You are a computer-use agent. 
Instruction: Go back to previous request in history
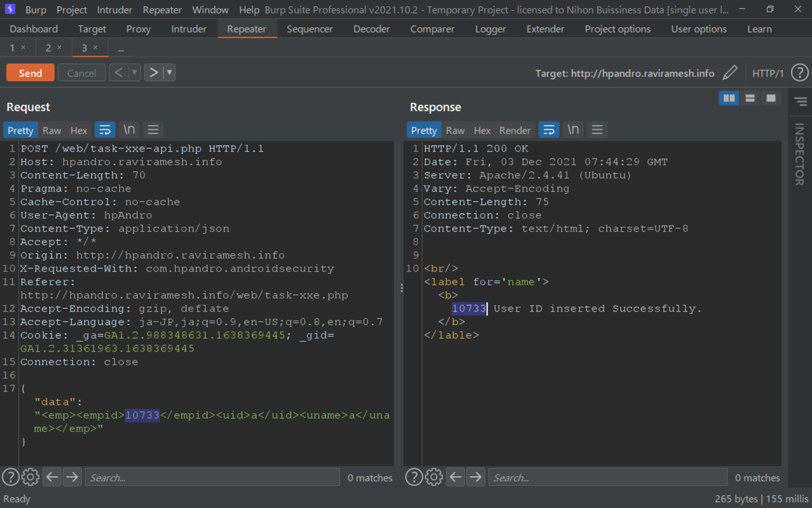pos(118,72)
